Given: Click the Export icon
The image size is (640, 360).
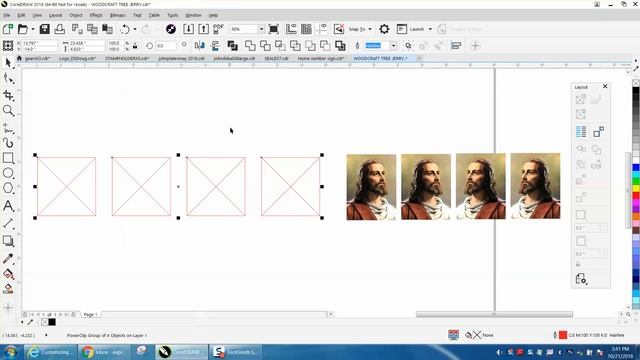Looking at the screenshot, I should 203,29.
